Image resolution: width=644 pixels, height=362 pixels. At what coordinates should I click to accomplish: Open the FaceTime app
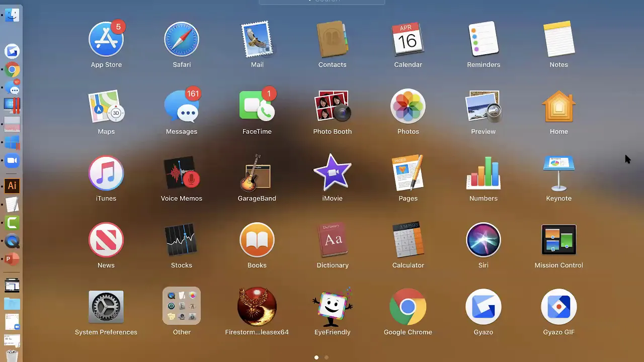coord(257,106)
